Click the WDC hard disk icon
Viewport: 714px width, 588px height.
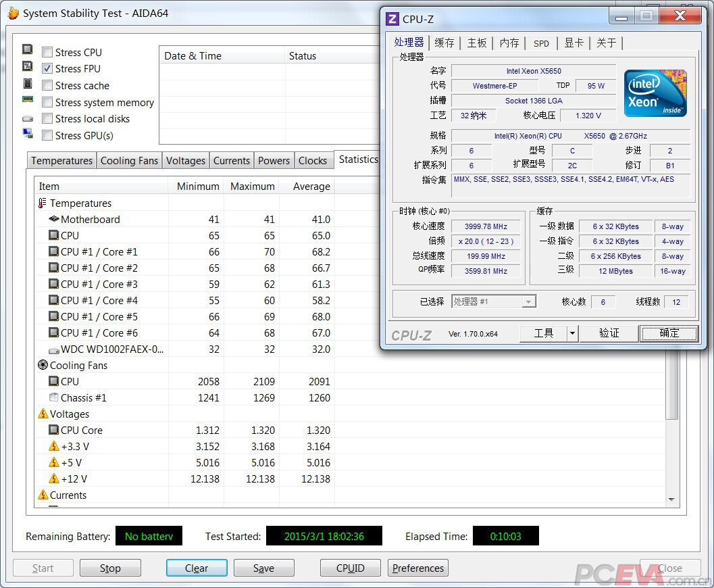point(54,349)
